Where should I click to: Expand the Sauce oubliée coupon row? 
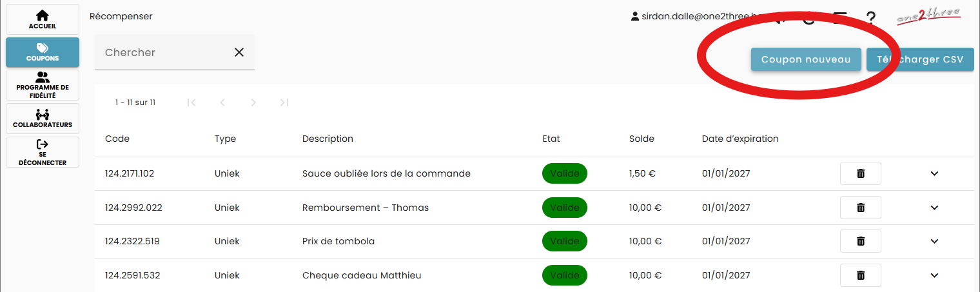click(x=934, y=173)
